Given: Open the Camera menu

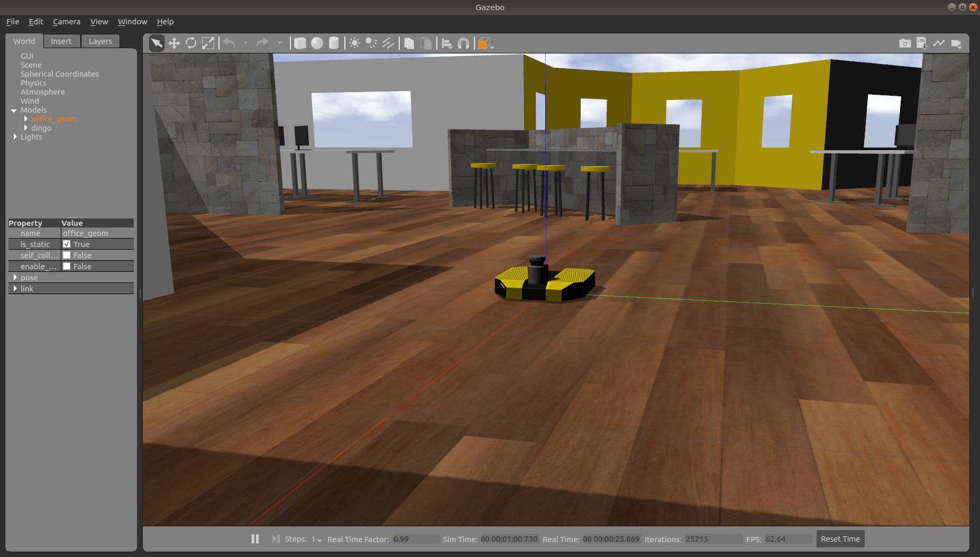Looking at the screenshot, I should click(67, 22).
